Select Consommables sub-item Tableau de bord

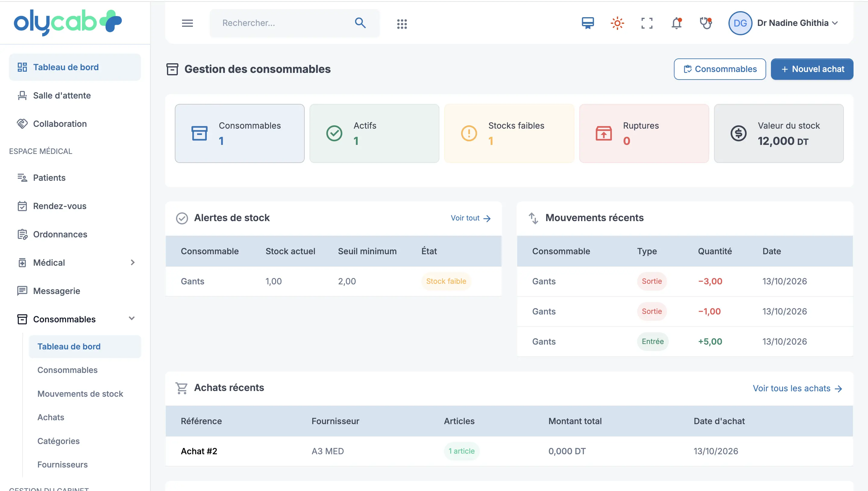[85, 346]
